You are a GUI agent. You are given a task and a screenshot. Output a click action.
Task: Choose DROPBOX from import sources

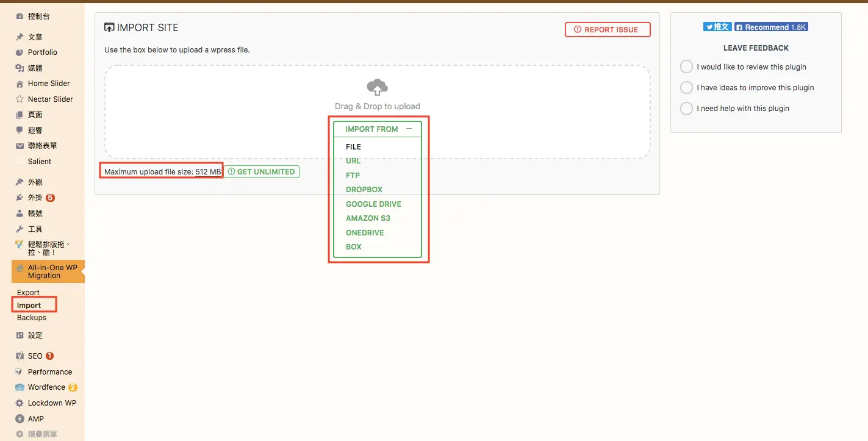(x=364, y=190)
